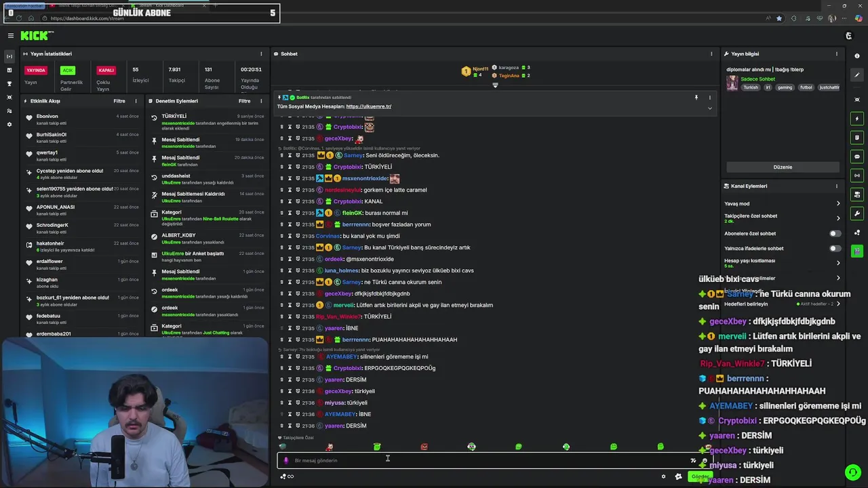The image size is (868, 488).
Task: Click the emote and infinity icon below message box
Action: click(287, 476)
